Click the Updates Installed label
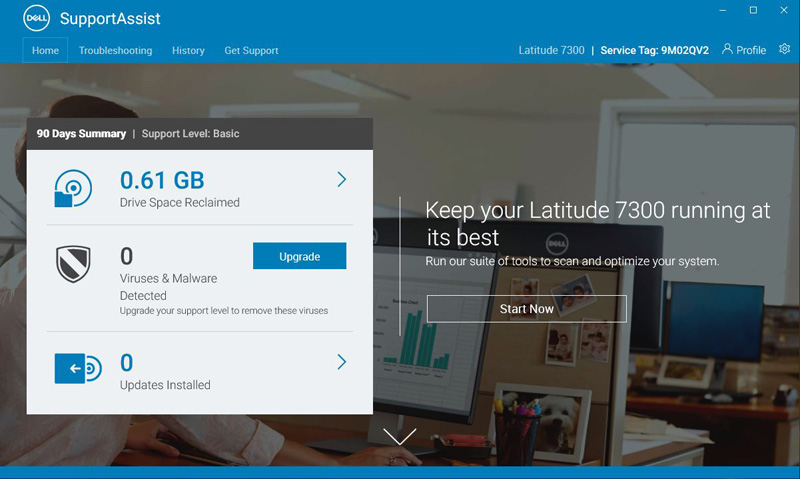Screen dimensions: 800x479 coord(165,385)
